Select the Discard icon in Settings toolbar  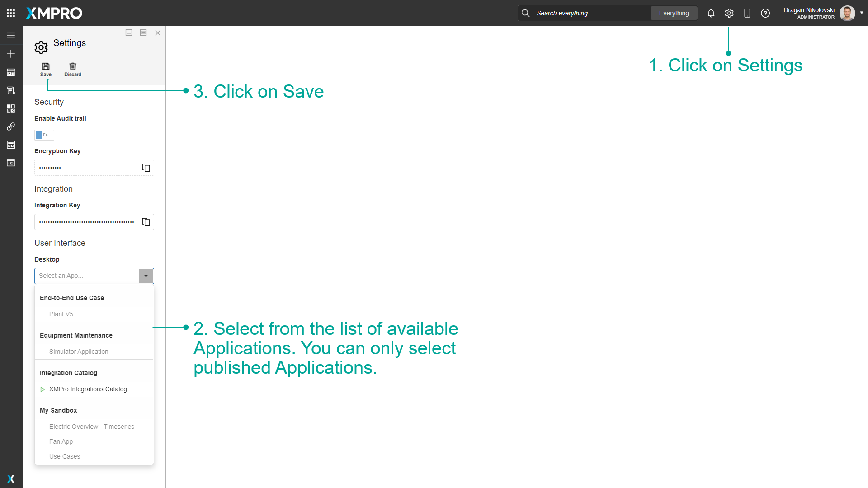(73, 69)
